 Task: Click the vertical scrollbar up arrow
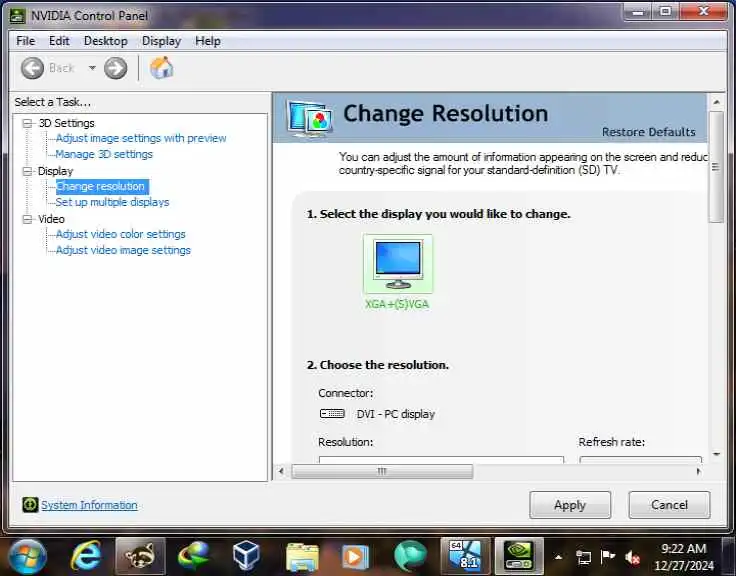point(716,102)
